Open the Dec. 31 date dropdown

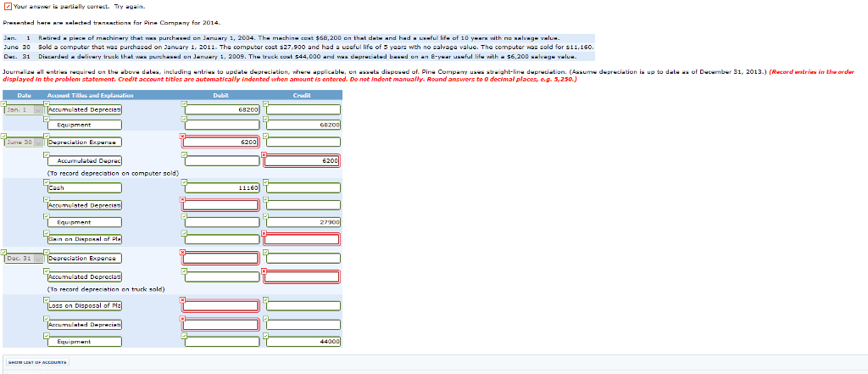(23, 258)
